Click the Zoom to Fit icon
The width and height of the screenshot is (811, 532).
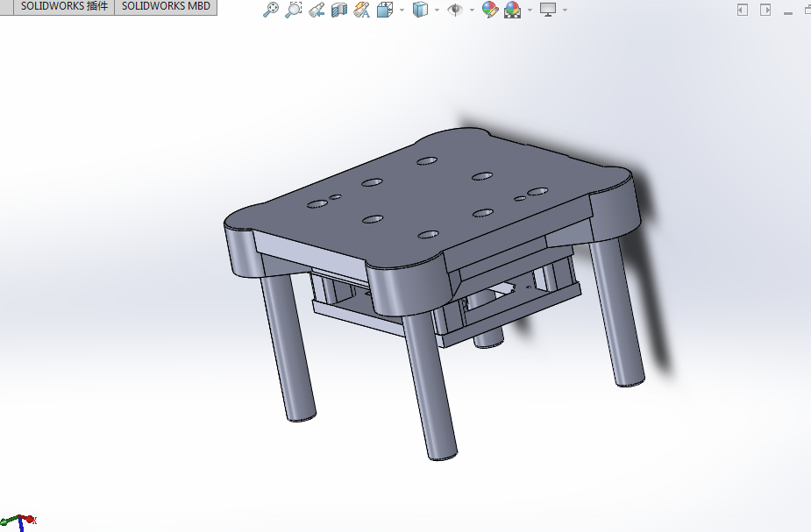[x=271, y=10]
